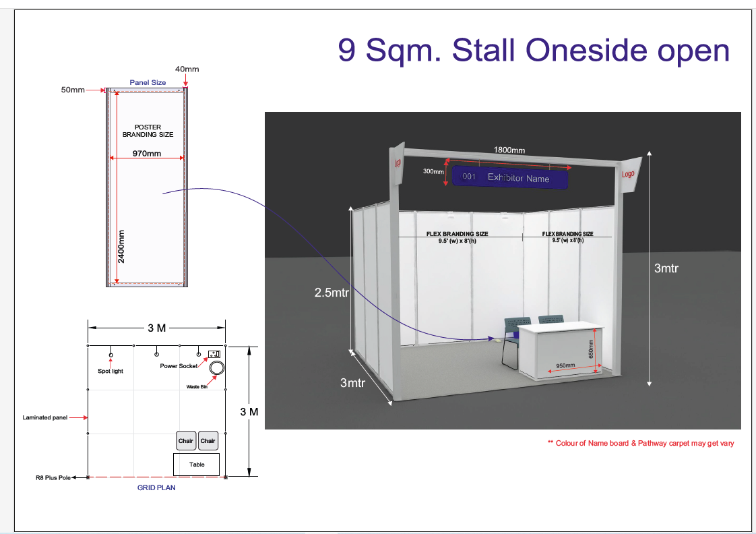The width and height of the screenshot is (756, 534).
Task: Click the 'Panel Size' label
Action: click(x=148, y=82)
